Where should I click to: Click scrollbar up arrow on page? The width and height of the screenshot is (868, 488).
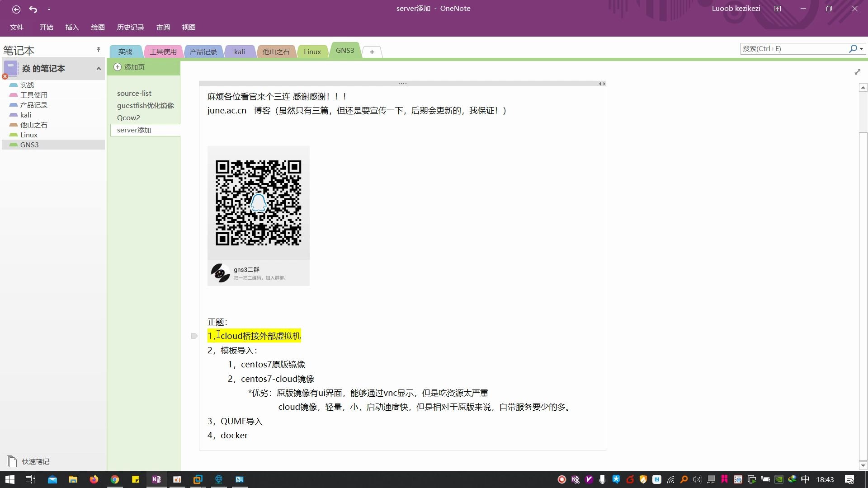coord(863,88)
